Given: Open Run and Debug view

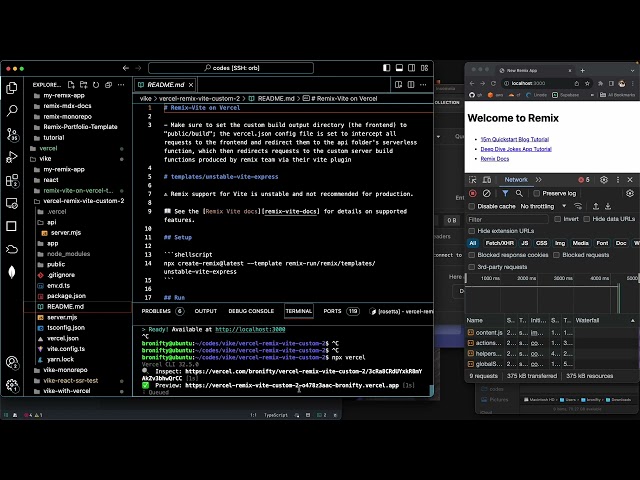Looking at the screenshot, I should (x=12, y=157).
